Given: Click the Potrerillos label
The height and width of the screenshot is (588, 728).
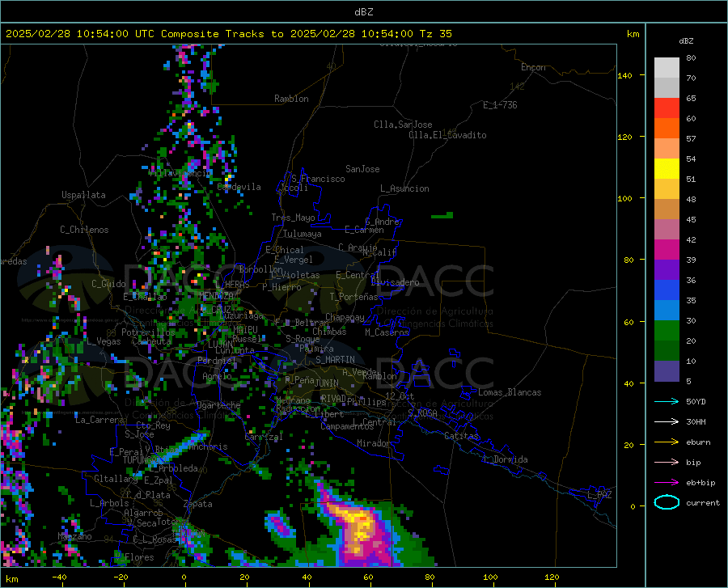Looking at the screenshot, I should pyautogui.click(x=148, y=332).
